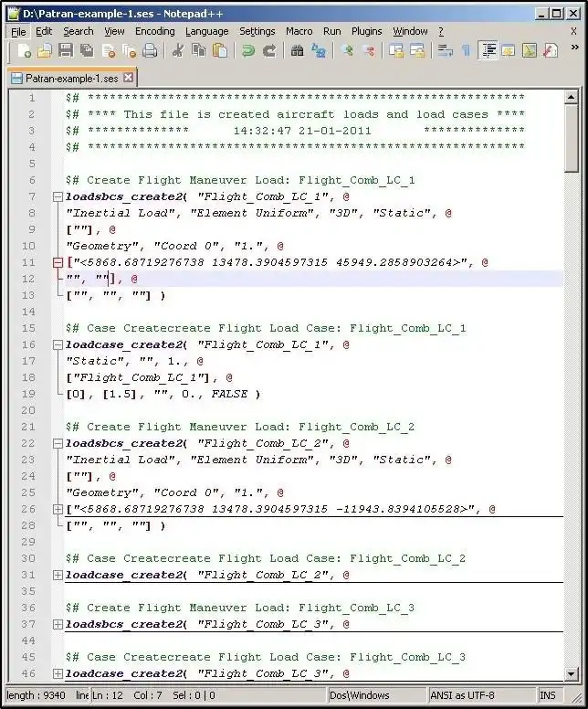Click "length : 9340" in status bar
This screenshot has width=588, height=709.
tap(37, 695)
